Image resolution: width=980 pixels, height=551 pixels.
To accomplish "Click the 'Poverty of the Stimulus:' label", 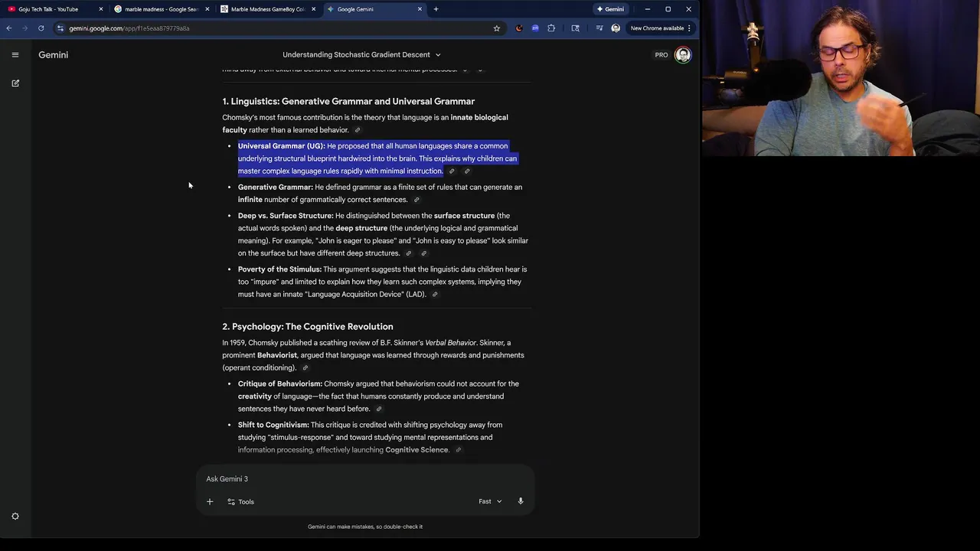I will [279, 269].
